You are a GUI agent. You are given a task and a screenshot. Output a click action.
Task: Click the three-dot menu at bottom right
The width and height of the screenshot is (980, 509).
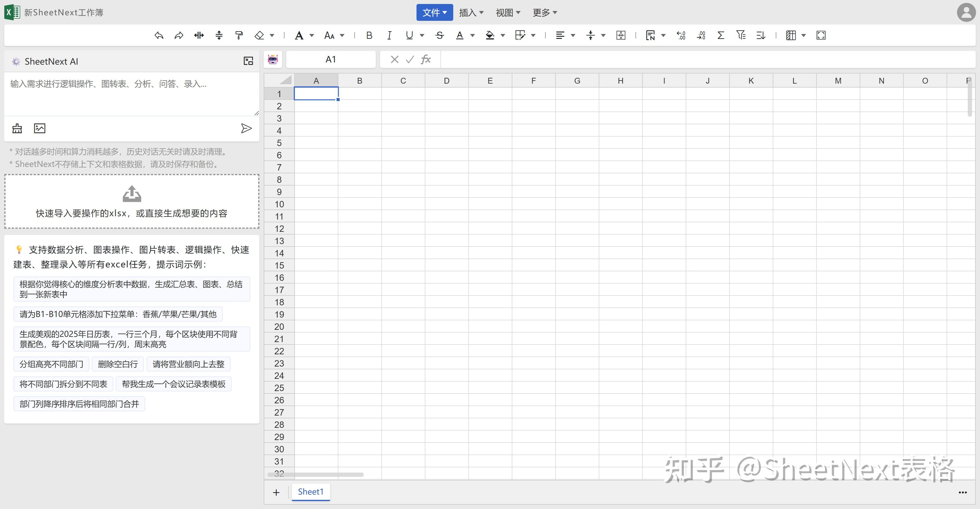pos(963,492)
